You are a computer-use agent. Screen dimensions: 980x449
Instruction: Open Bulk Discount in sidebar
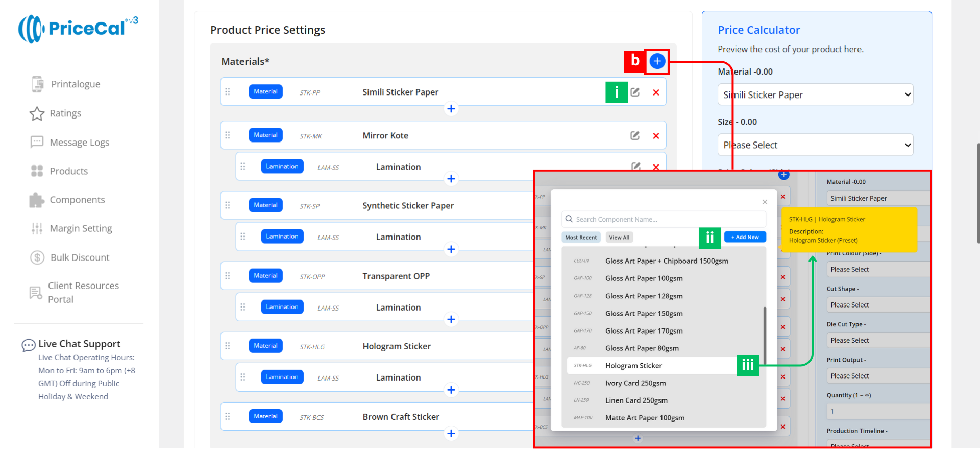80,257
